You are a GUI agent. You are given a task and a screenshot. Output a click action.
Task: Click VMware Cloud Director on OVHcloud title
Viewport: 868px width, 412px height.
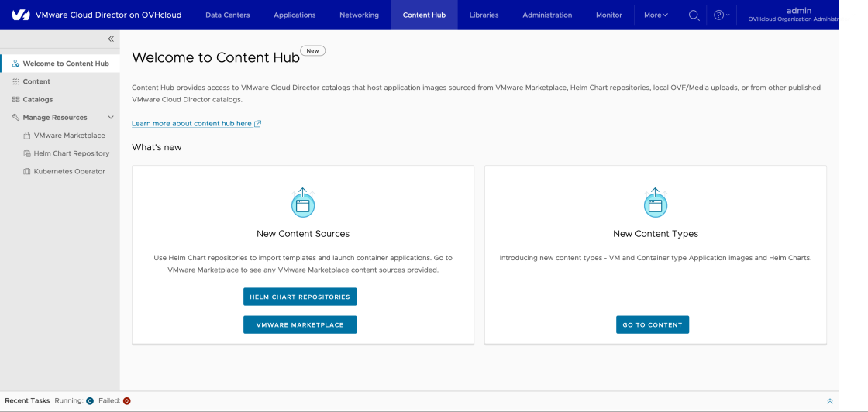[x=108, y=15]
